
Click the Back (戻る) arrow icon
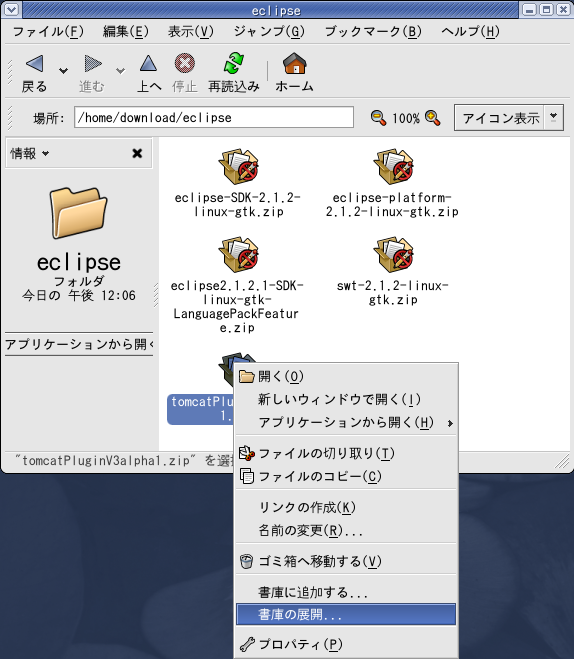[x=34, y=63]
